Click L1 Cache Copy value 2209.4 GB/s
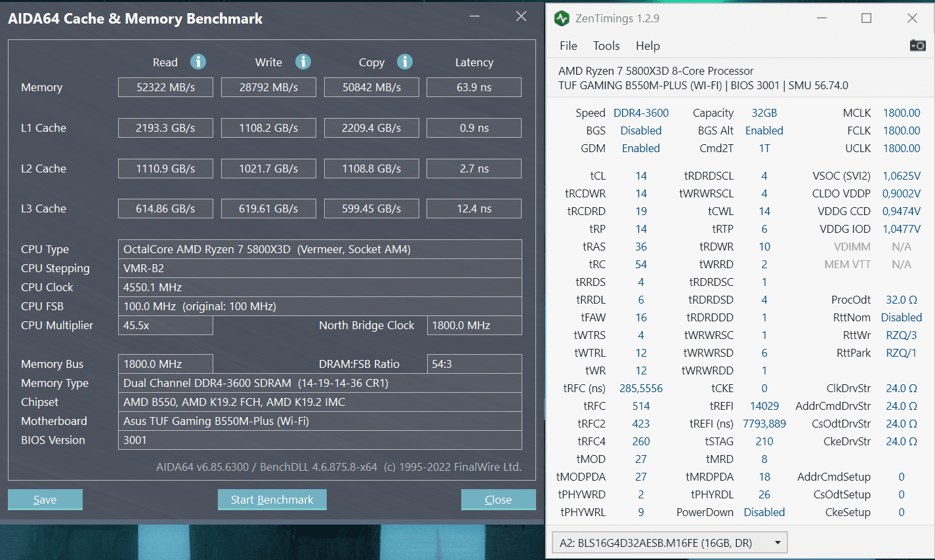The image size is (935, 560). (371, 128)
